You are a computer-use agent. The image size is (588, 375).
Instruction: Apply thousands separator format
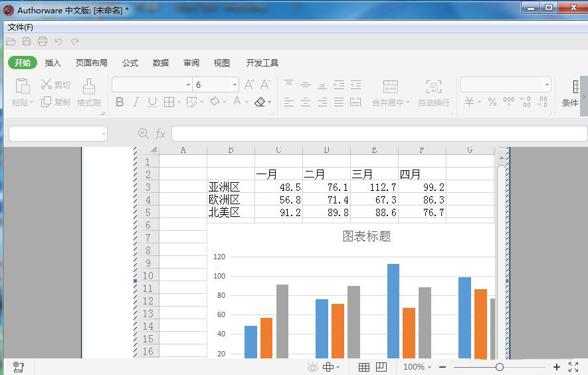click(509, 101)
